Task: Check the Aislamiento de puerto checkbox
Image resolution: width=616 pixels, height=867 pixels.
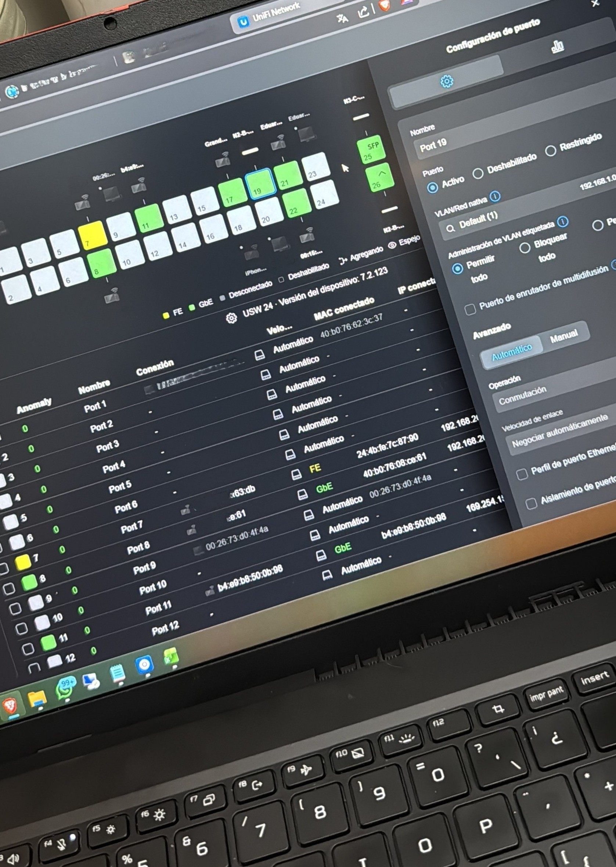Action: (x=531, y=504)
